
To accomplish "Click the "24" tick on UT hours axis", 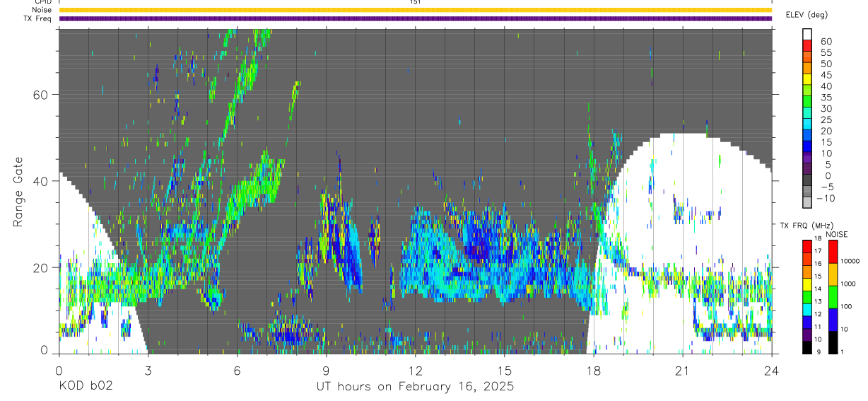I will (x=772, y=371).
